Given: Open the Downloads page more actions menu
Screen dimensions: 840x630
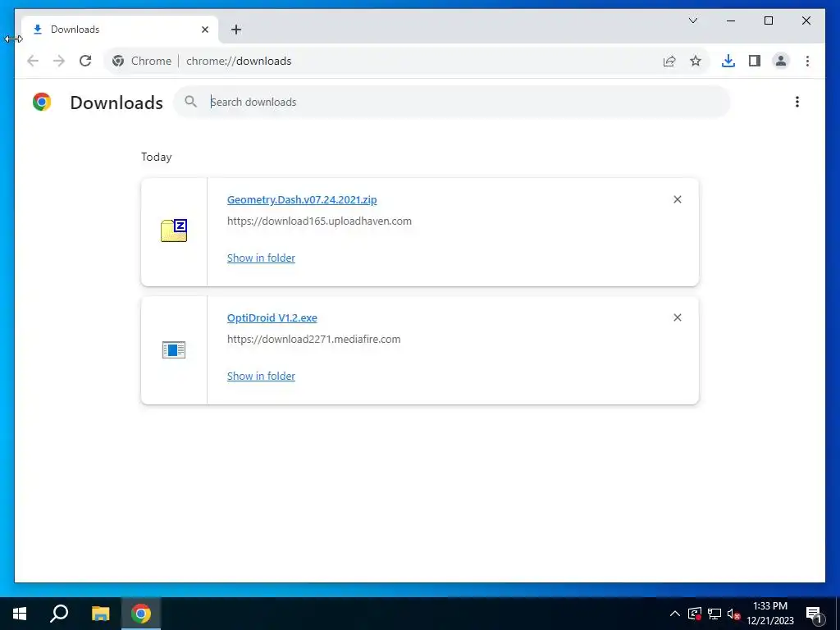Looking at the screenshot, I should tap(797, 102).
